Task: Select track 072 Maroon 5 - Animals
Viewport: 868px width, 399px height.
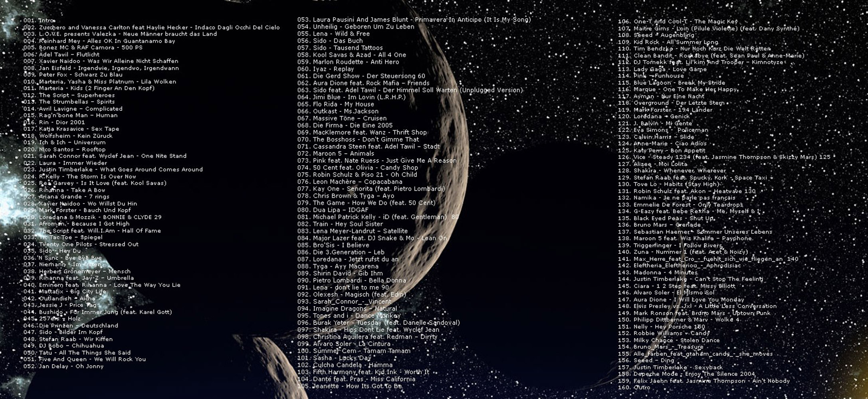Action: click(x=335, y=154)
